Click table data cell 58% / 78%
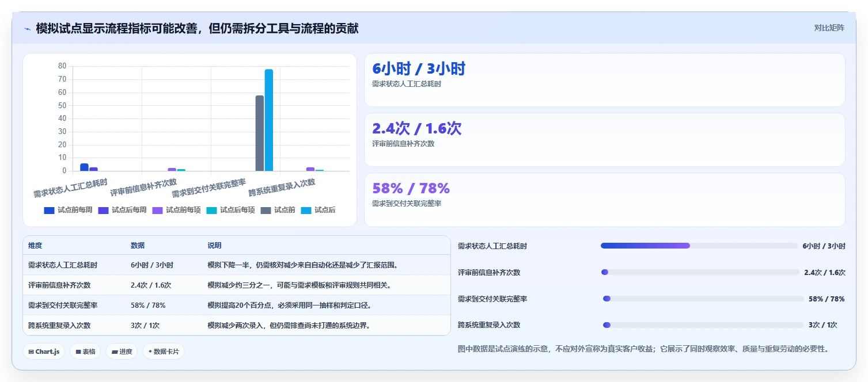Viewport: 868px width, 382px height. click(x=148, y=305)
